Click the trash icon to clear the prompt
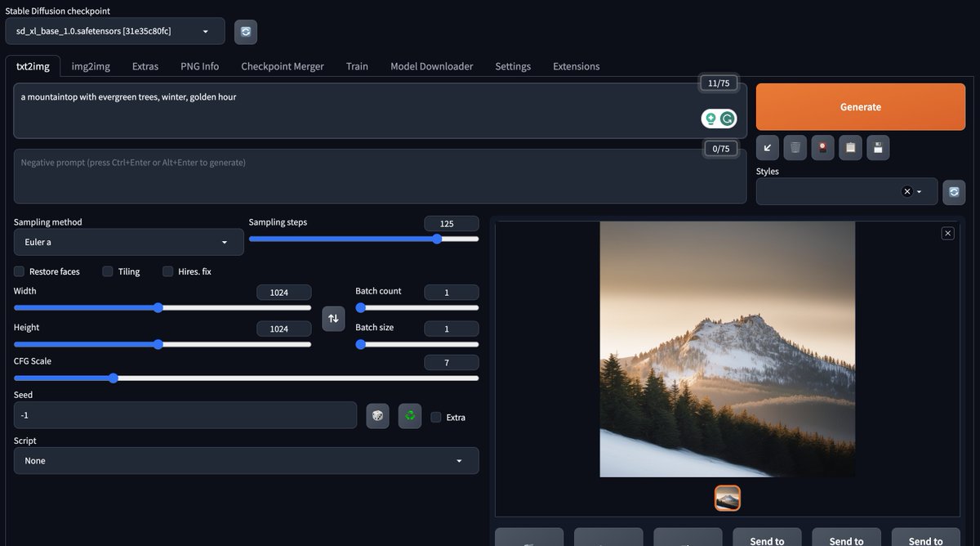 click(795, 147)
